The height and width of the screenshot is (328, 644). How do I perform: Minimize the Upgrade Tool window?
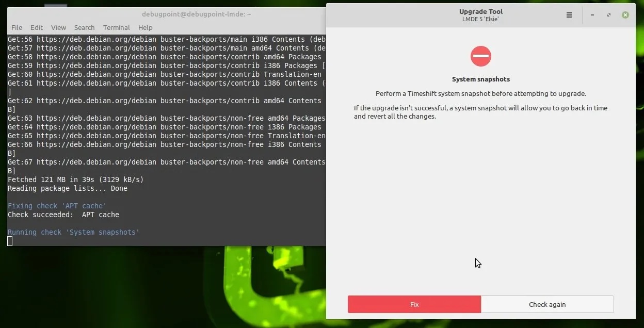(x=592, y=15)
